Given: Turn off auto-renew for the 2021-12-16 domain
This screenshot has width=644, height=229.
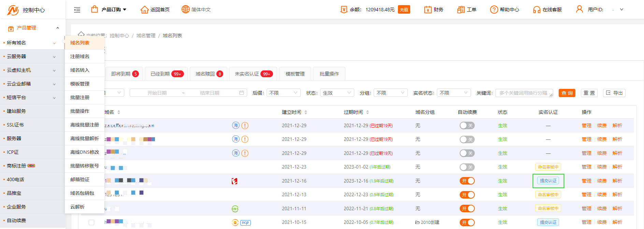Looking at the screenshot, I should pyautogui.click(x=467, y=181).
